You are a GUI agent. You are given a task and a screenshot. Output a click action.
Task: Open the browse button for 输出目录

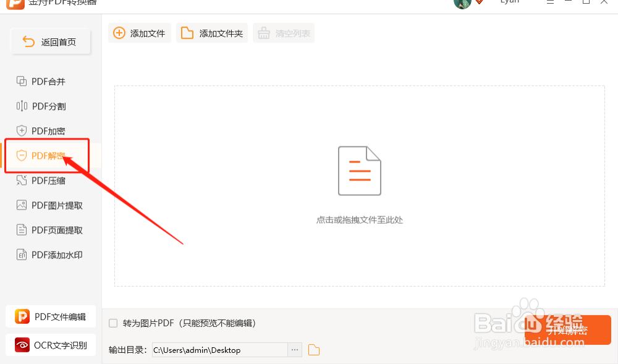tap(295, 349)
